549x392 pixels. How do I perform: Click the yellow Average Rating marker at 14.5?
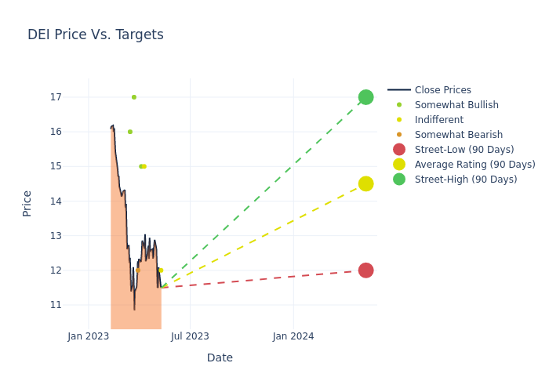coord(365,183)
